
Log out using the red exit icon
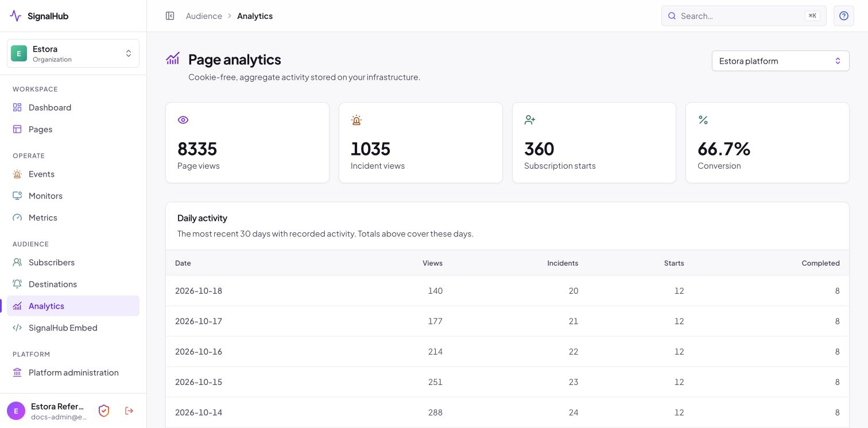point(129,411)
